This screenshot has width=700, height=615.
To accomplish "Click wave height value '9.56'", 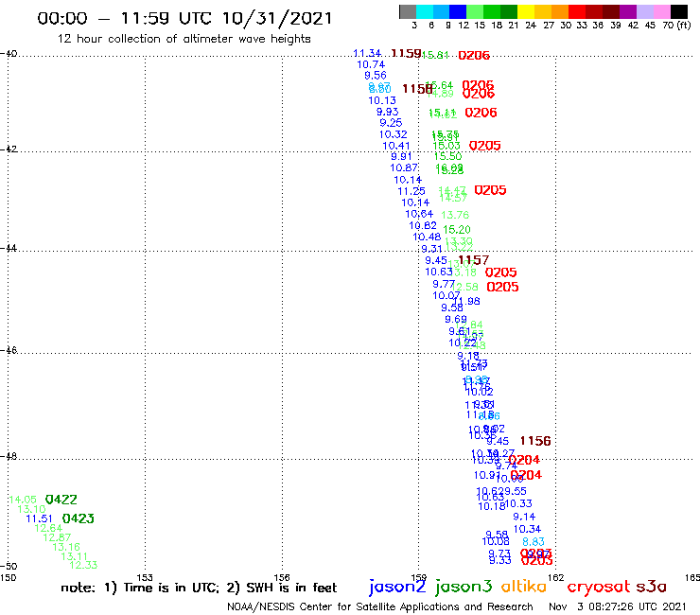I will pyautogui.click(x=375, y=76).
